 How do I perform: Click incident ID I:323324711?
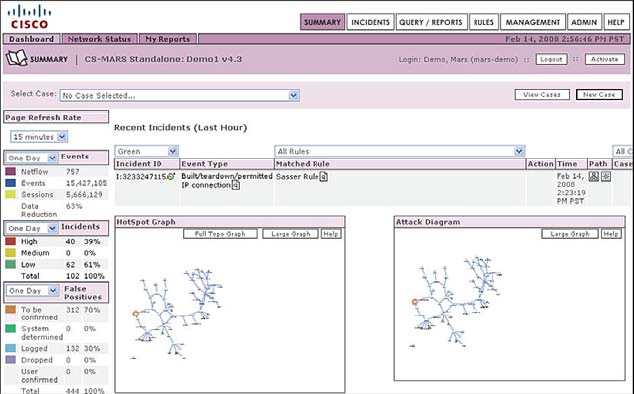click(x=141, y=176)
